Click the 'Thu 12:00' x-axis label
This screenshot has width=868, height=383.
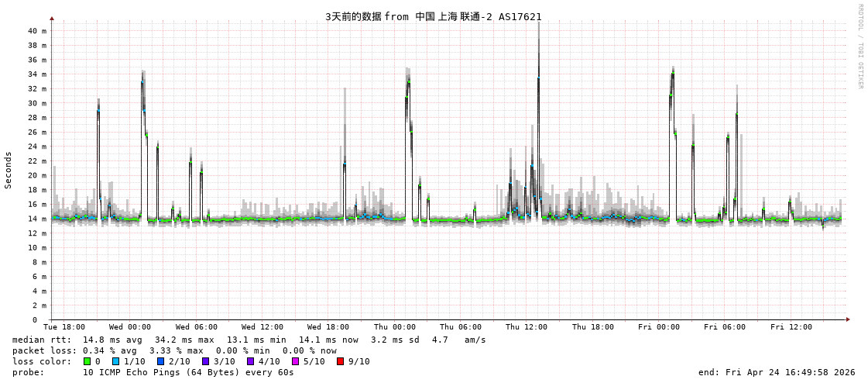click(x=527, y=327)
